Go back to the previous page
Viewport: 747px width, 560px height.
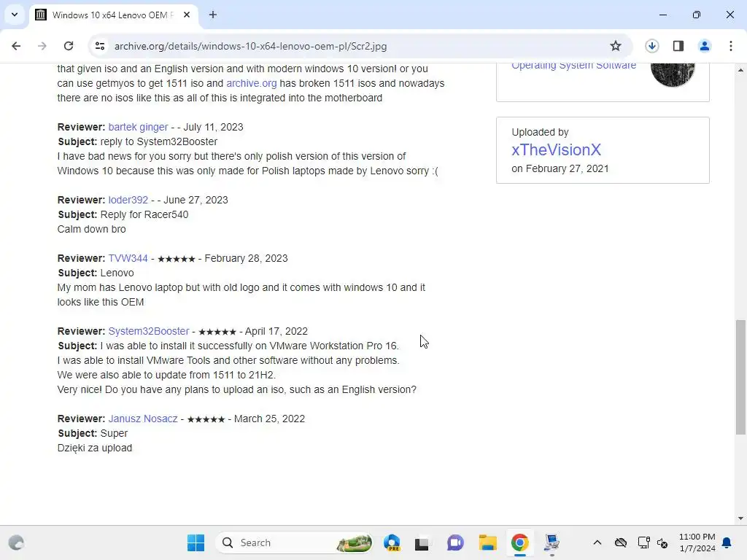tap(16, 46)
